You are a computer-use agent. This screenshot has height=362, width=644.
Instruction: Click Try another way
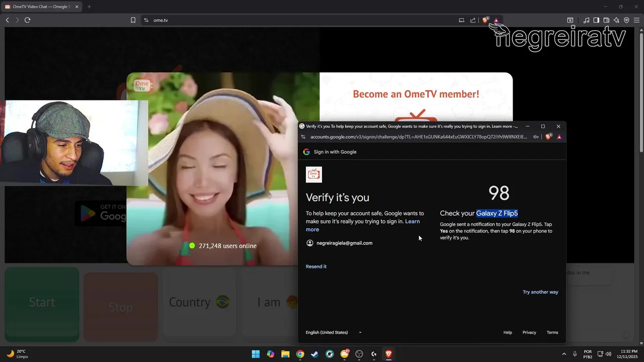(x=540, y=292)
